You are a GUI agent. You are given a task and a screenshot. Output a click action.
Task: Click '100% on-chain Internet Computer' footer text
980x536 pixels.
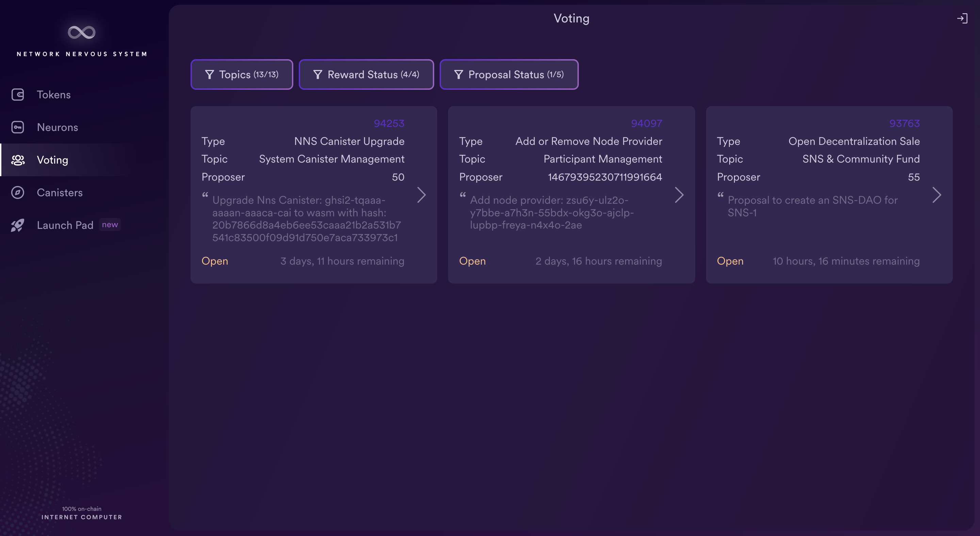[82, 513]
